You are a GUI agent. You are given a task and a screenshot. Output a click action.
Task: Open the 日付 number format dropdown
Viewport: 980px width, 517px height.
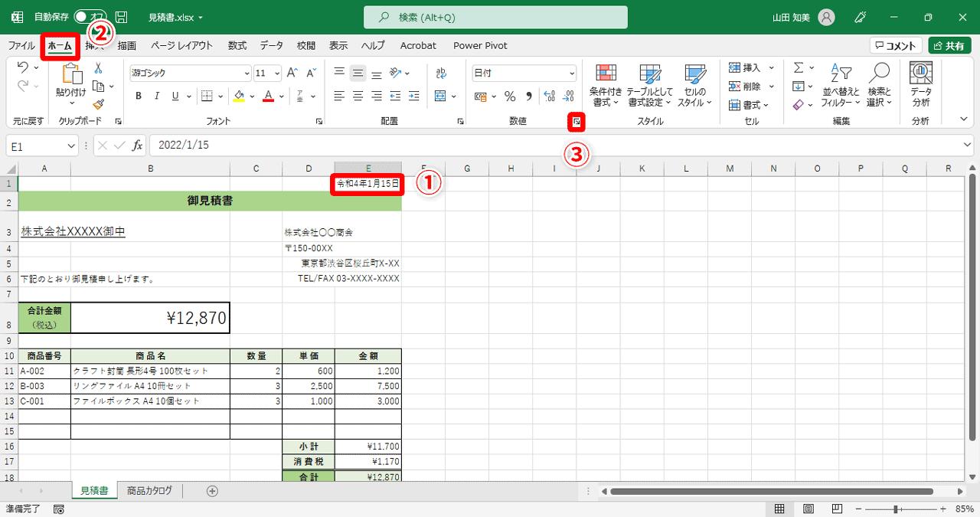pos(524,72)
